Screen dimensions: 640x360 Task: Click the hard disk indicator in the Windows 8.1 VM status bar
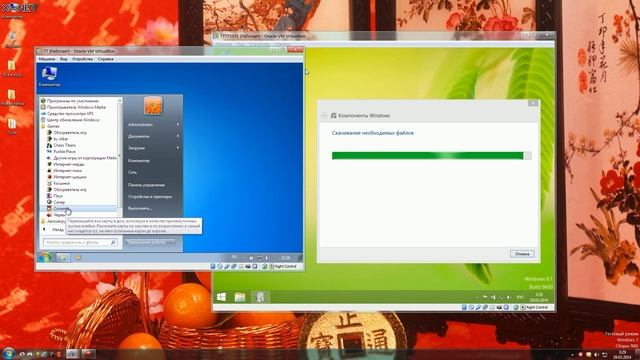click(464, 307)
